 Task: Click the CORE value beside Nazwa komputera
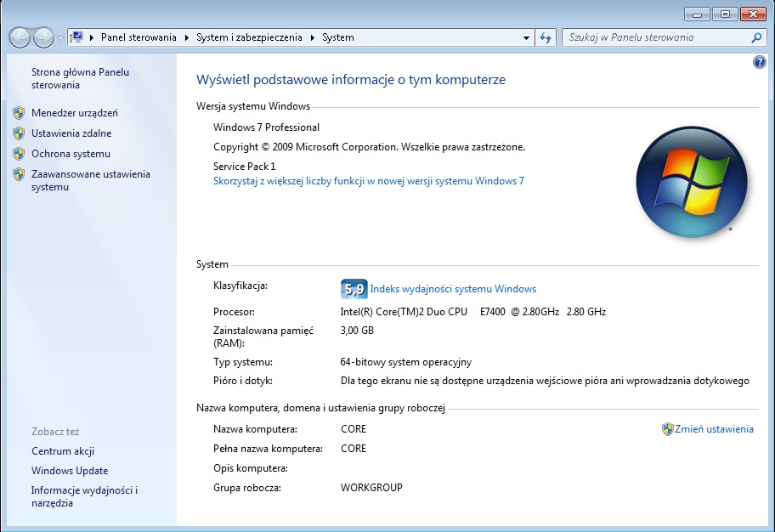tap(354, 429)
